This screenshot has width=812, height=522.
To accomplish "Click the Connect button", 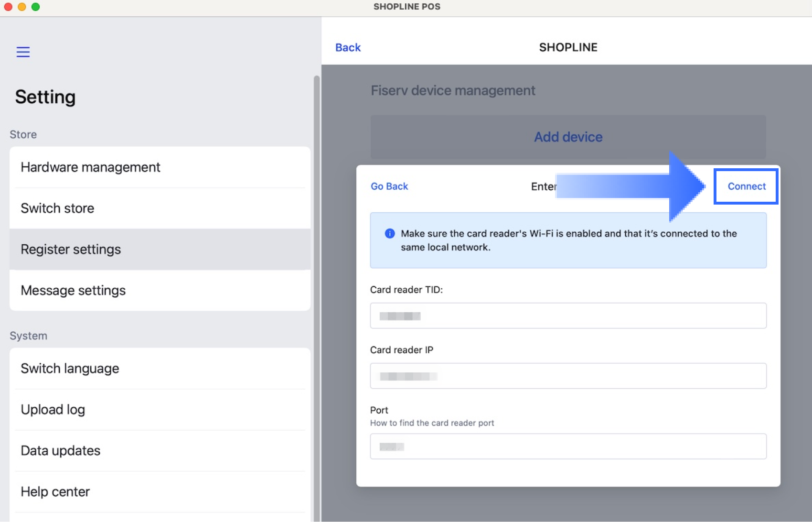I will (x=747, y=186).
